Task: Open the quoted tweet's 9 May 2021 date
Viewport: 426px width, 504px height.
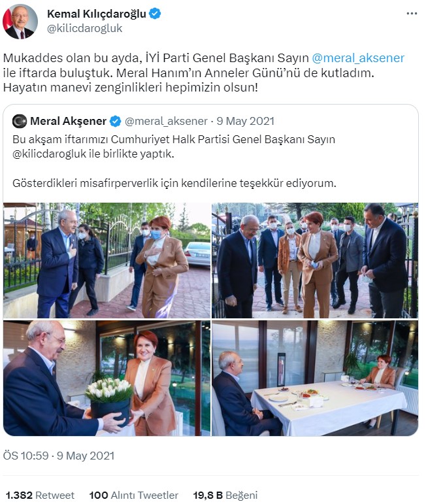Action: 245,121
